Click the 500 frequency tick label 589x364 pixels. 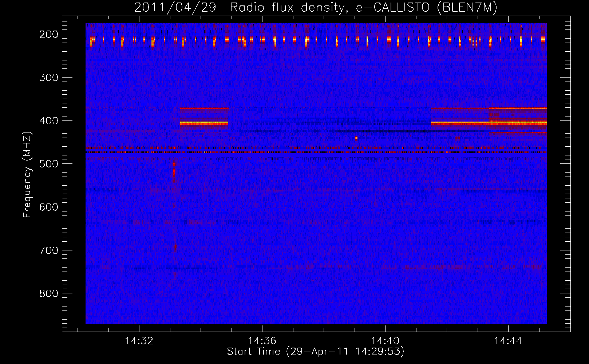pyautogui.click(x=49, y=164)
